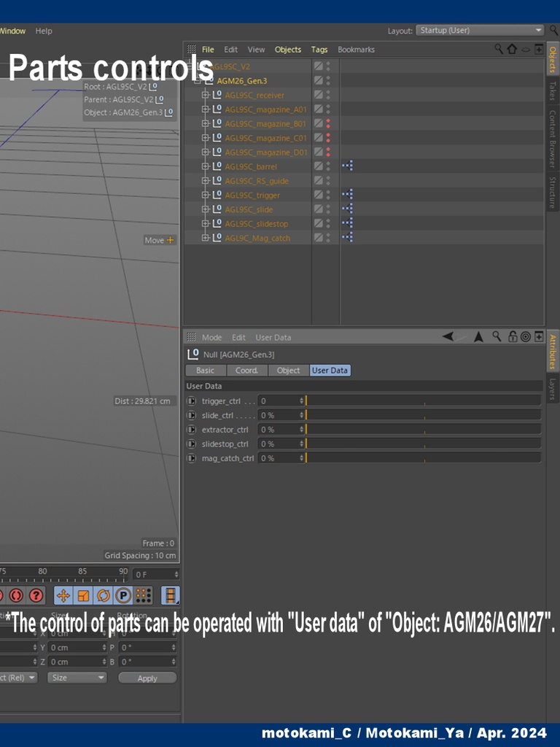
Task: Expand the AGL9SC_barrel tree node
Action: point(205,166)
